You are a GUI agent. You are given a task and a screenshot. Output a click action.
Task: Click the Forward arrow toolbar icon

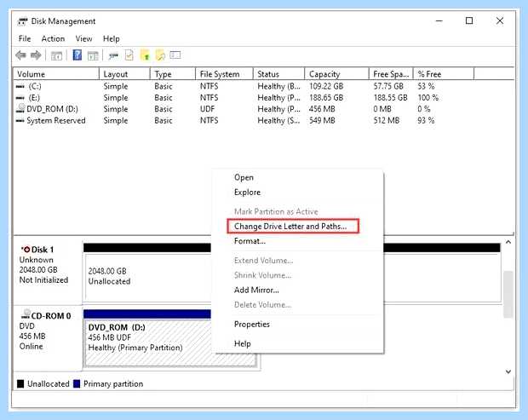point(36,55)
